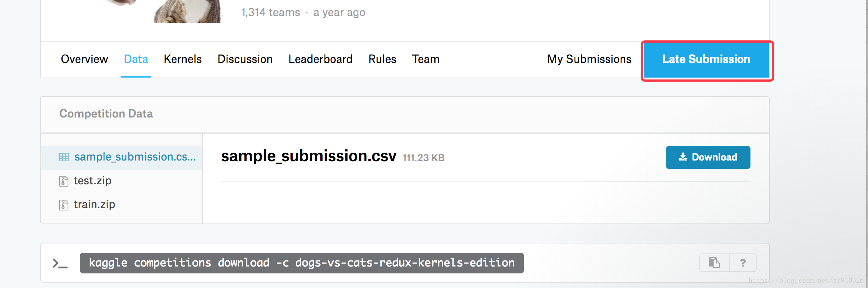868x288 pixels.
Task: Click the Late Submission button
Action: pos(706,60)
